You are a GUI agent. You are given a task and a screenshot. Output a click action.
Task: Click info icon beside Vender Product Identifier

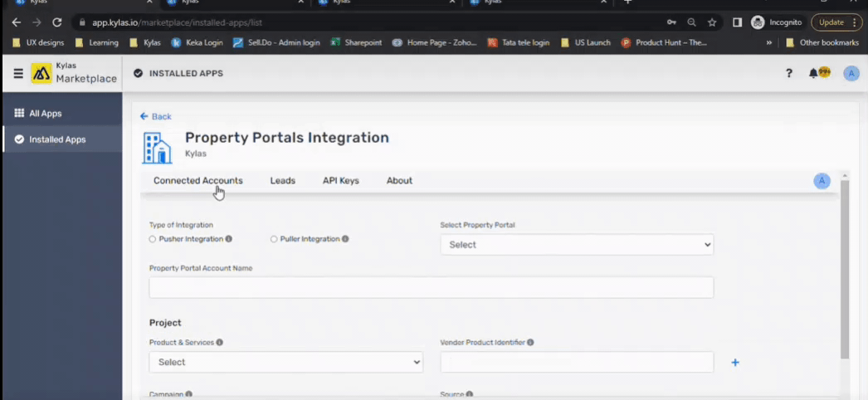(x=530, y=343)
